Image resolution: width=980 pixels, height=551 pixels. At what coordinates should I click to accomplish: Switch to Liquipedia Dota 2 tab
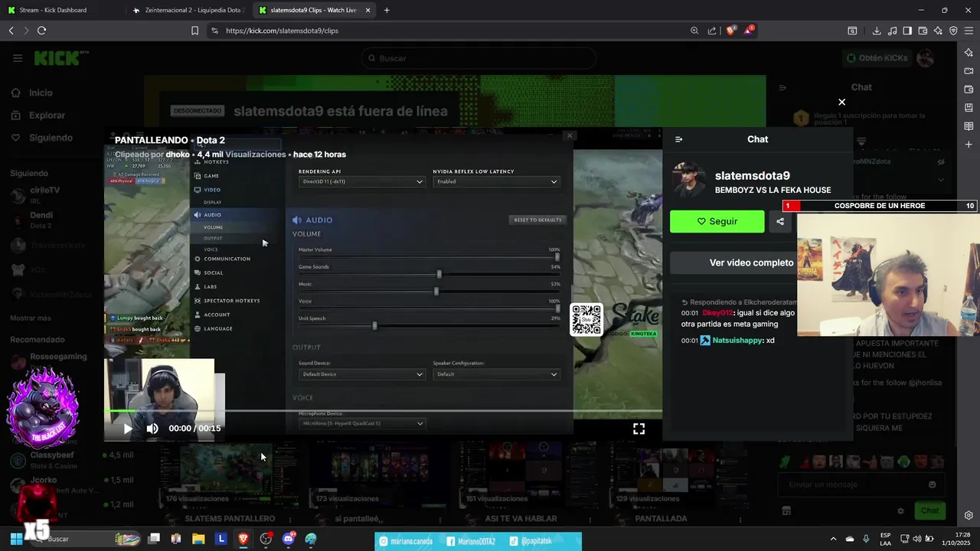[188, 10]
